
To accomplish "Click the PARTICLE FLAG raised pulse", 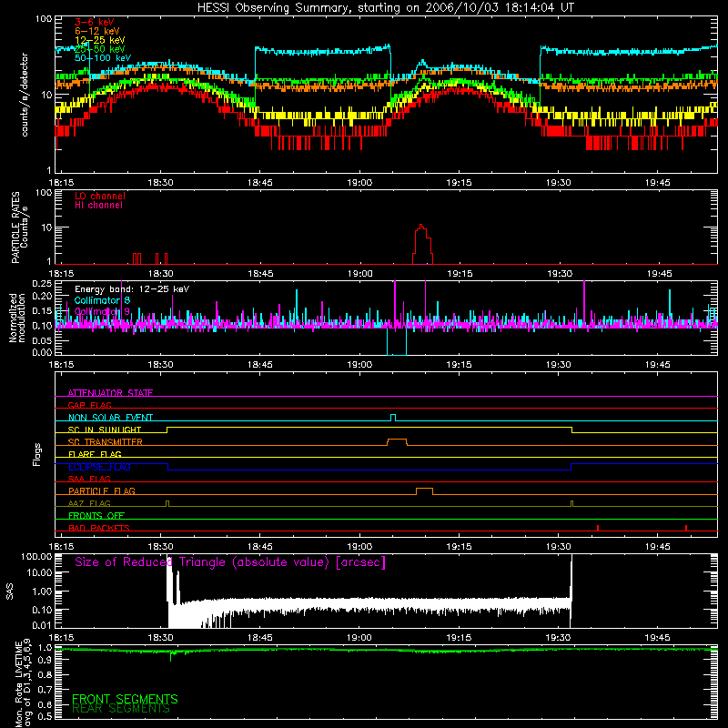I will pos(424,491).
